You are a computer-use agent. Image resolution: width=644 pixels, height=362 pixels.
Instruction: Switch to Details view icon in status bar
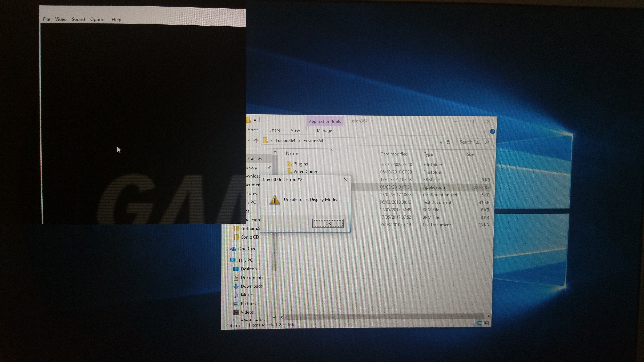pyautogui.click(x=478, y=323)
